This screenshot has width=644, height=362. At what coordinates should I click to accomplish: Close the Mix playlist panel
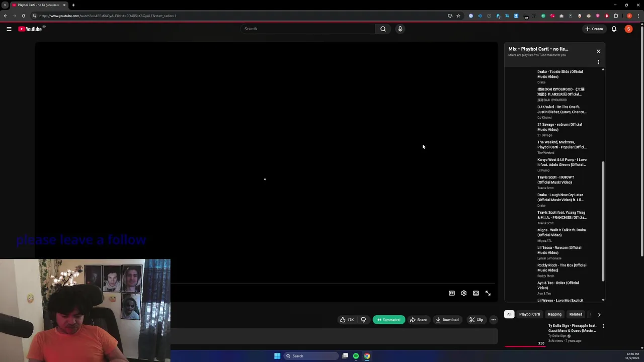click(x=598, y=51)
